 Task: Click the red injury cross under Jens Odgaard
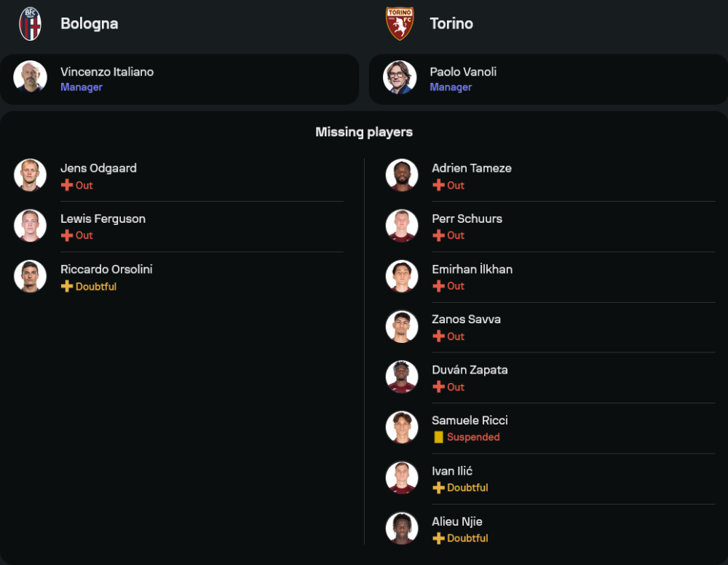coord(66,185)
